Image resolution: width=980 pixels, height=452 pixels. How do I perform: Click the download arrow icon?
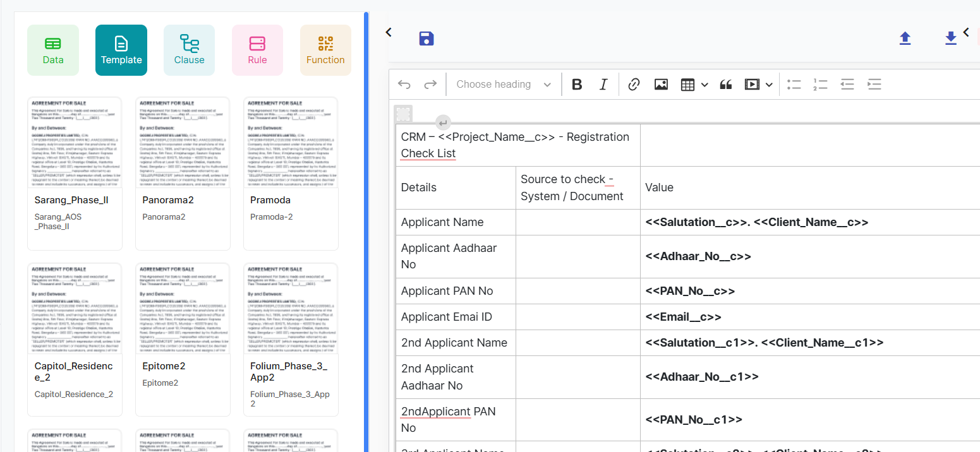pos(951,39)
